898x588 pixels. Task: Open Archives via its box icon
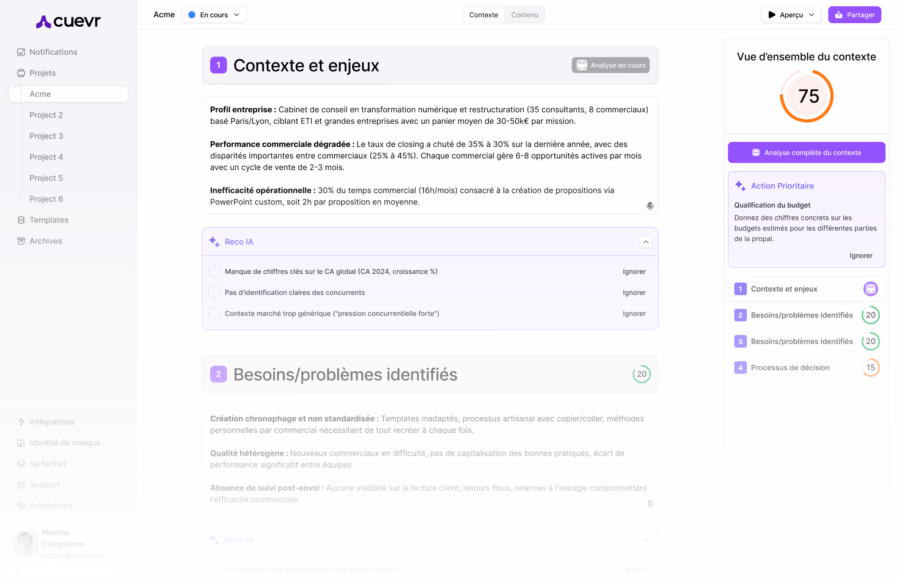[21, 241]
